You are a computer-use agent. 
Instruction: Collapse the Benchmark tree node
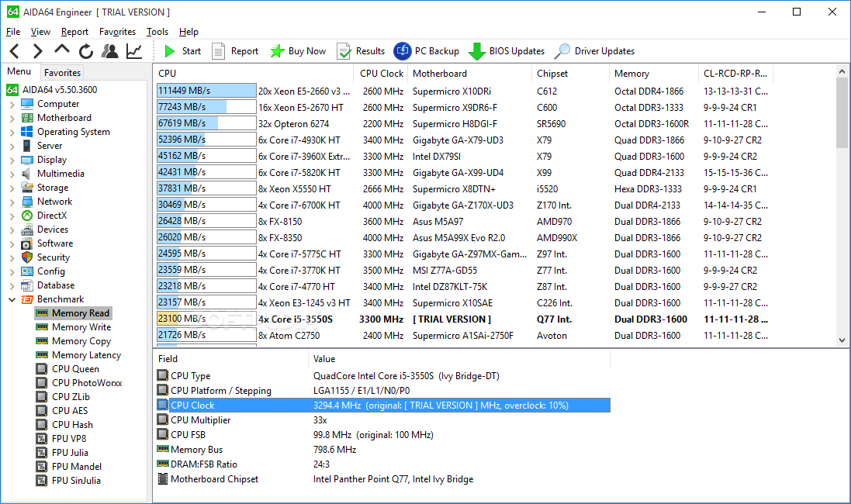12,299
